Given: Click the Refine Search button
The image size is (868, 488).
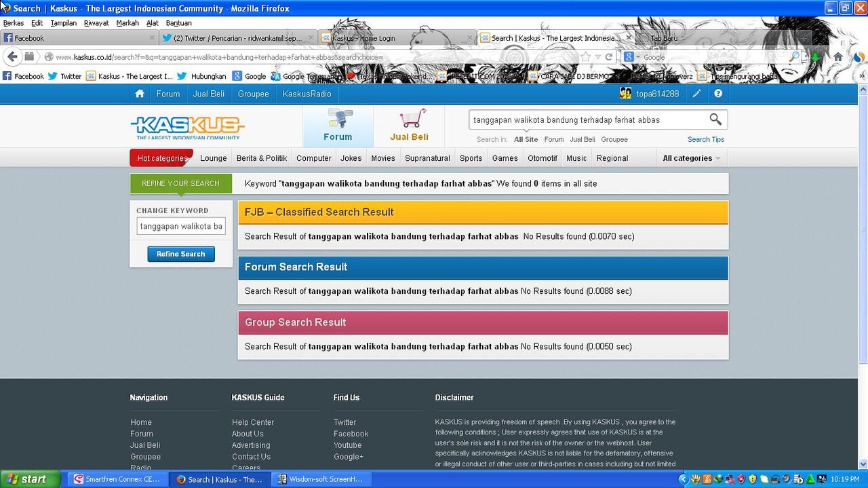Looking at the screenshot, I should pyautogui.click(x=181, y=254).
